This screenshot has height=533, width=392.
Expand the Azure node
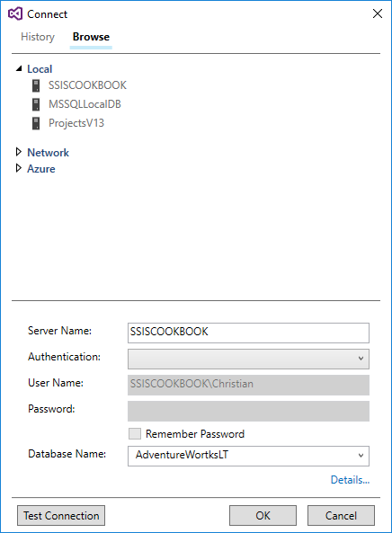click(19, 168)
